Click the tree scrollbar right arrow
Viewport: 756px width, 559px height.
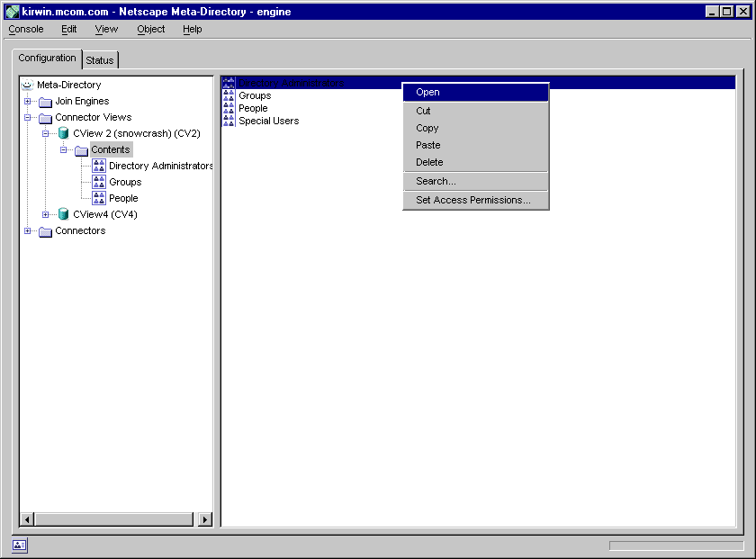click(205, 519)
